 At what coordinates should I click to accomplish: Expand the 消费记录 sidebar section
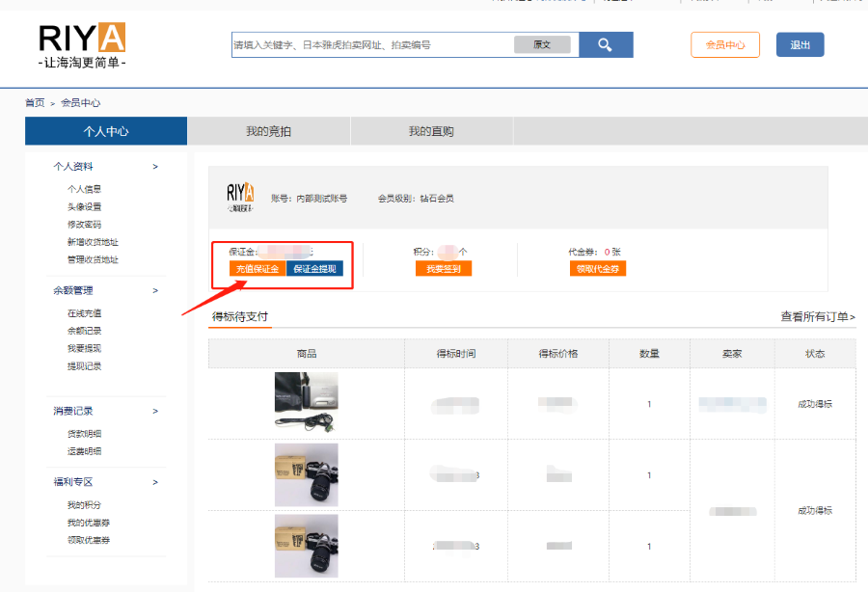[x=155, y=411]
